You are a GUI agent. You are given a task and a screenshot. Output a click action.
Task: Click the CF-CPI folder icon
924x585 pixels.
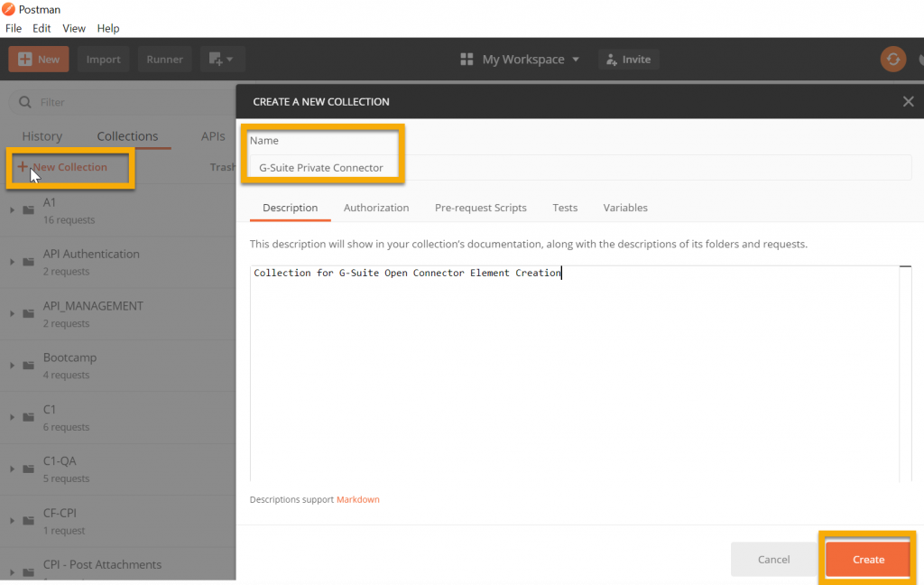(28, 520)
